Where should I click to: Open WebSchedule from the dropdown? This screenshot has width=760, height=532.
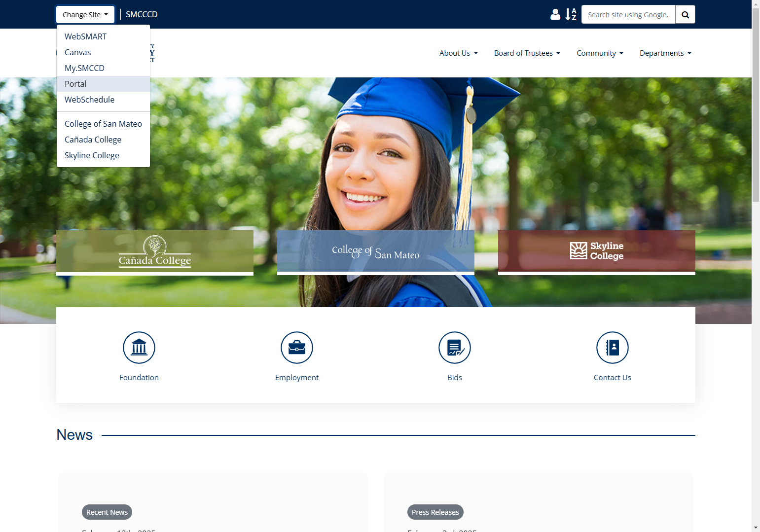[103, 100]
